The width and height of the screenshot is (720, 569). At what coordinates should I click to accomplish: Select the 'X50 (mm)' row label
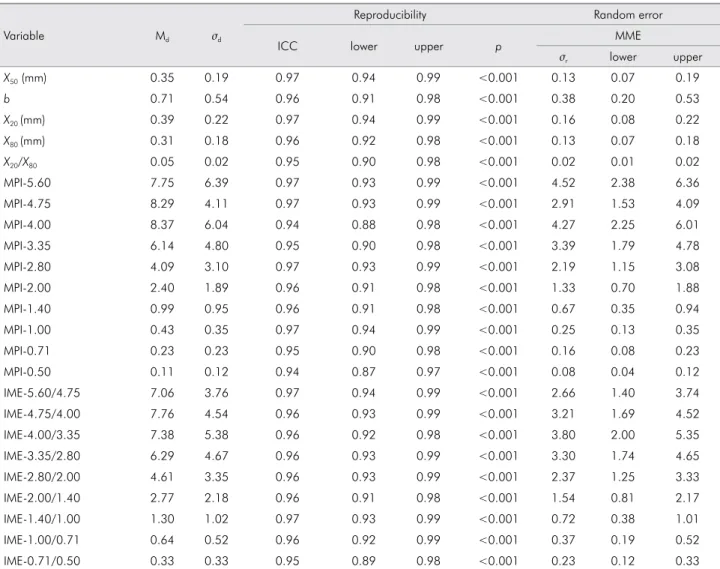[x=25, y=78]
